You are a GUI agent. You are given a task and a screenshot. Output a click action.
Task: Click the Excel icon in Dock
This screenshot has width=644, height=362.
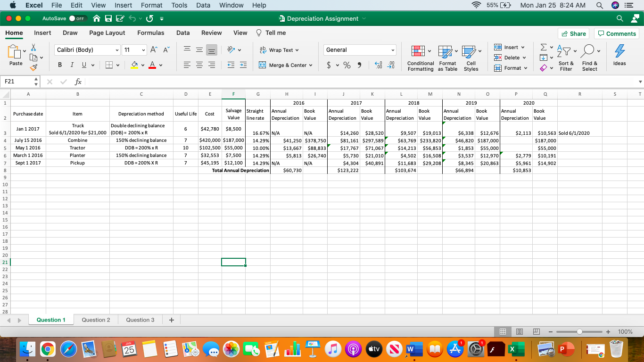pos(515,349)
